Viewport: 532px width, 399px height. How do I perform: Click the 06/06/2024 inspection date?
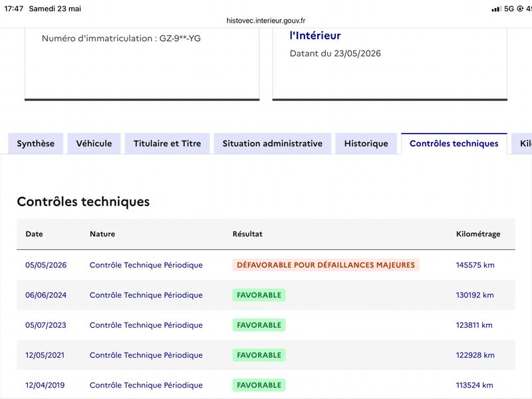pos(46,295)
